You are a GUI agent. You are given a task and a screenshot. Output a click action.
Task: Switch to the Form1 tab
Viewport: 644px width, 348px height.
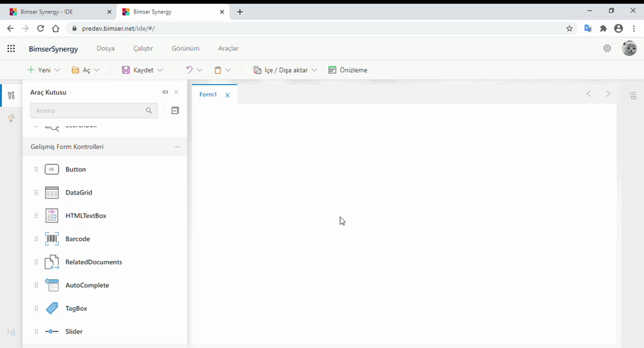(208, 95)
